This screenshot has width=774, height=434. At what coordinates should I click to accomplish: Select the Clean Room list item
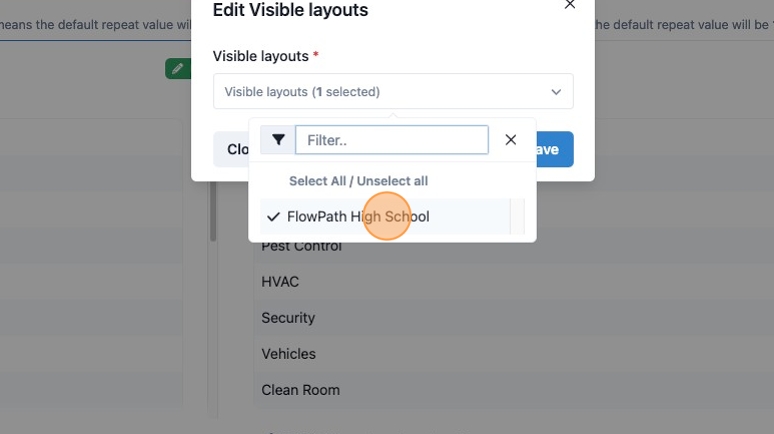point(300,390)
